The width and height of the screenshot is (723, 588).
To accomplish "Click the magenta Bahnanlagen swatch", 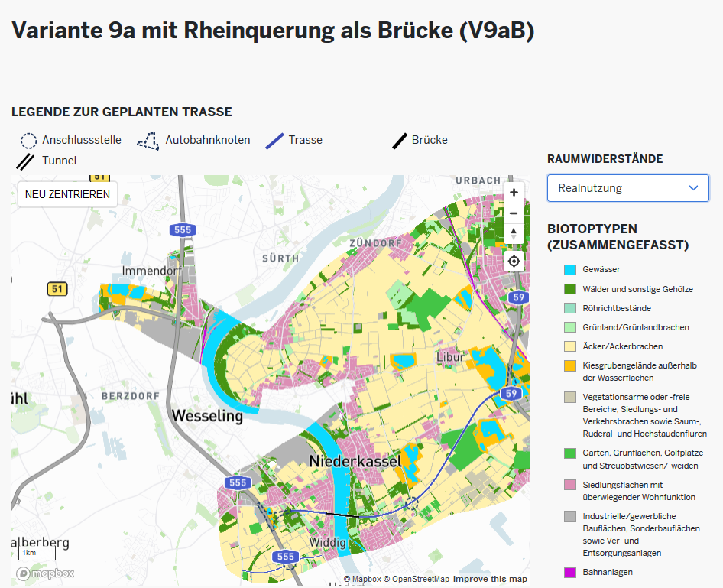I will (570, 572).
